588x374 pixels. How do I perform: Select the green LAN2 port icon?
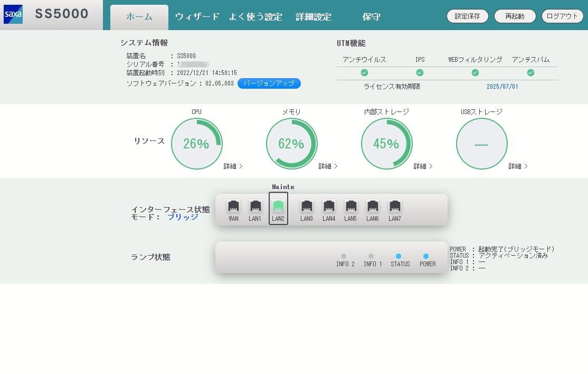click(278, 206)
